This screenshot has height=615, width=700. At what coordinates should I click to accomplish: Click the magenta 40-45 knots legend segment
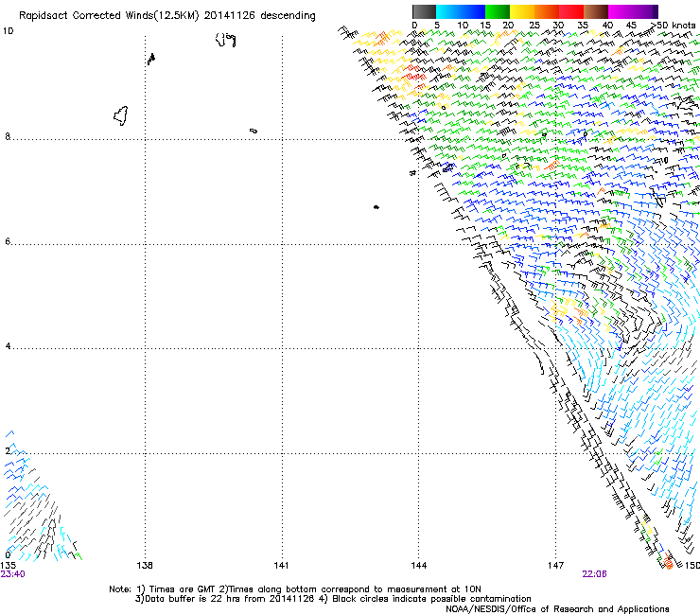[621, 11]
